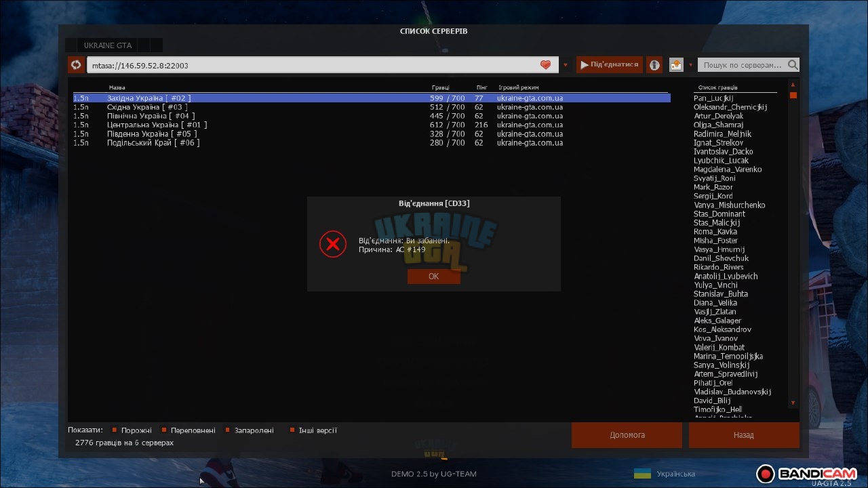Open the server info icon

click(654, 65)
